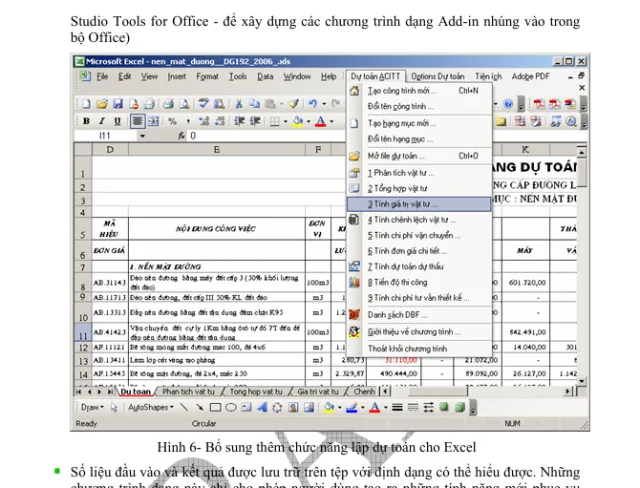Save the workbook with floppy icon

click(118, 104)
